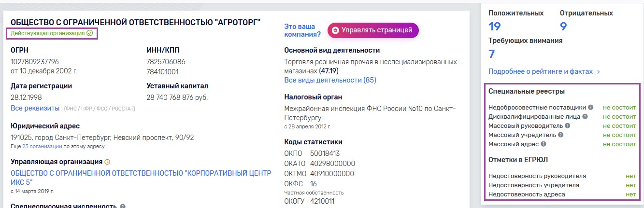
Task: Click the attention-required count 7
Action: click(492, 54)
